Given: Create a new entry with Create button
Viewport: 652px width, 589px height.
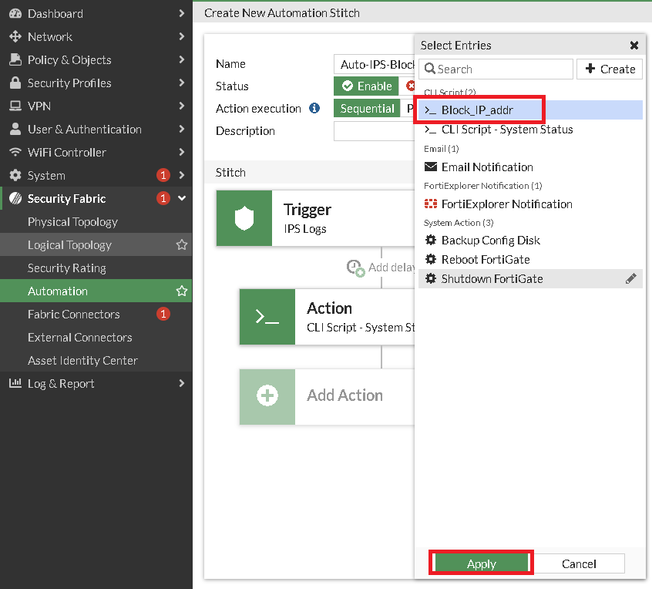Looking at the screenshot, I should pyautogui.click(x=609, y=69).
